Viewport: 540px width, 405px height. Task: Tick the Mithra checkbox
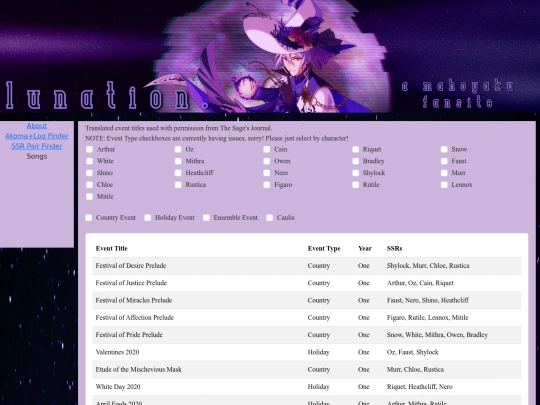[178, 161]
